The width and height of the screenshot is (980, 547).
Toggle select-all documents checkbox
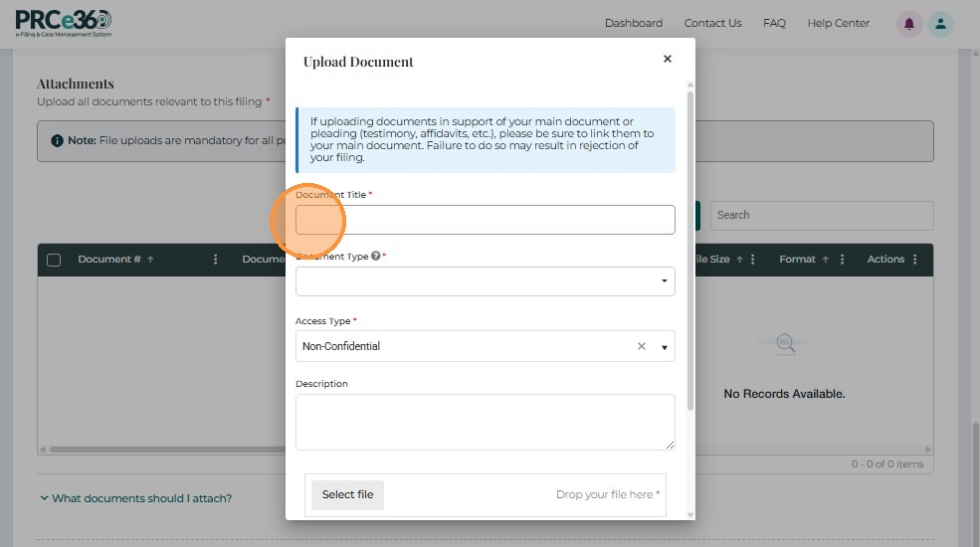[54, 260]
